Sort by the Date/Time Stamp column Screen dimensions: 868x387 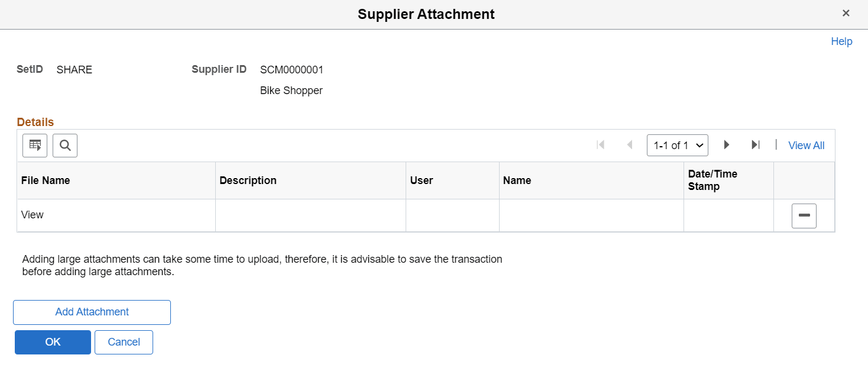point(712,180)
